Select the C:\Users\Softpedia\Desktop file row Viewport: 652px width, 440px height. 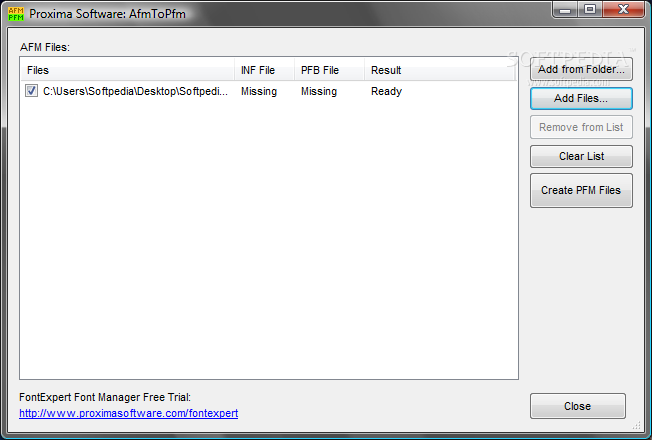[x=269, y=91]
